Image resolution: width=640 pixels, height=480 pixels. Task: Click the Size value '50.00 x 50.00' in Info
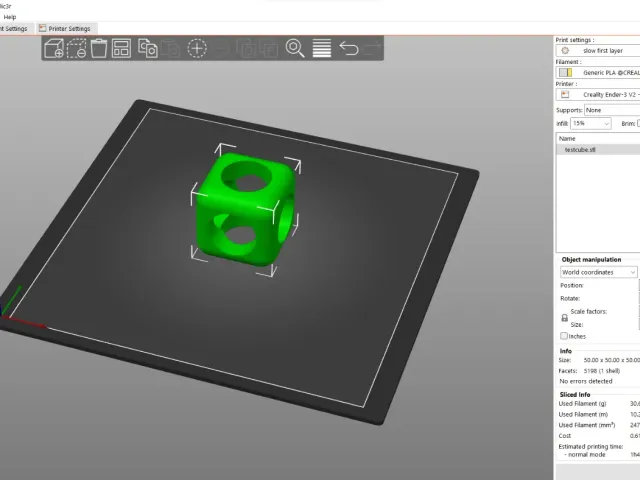pyautogui.click(x=611, y=360)
